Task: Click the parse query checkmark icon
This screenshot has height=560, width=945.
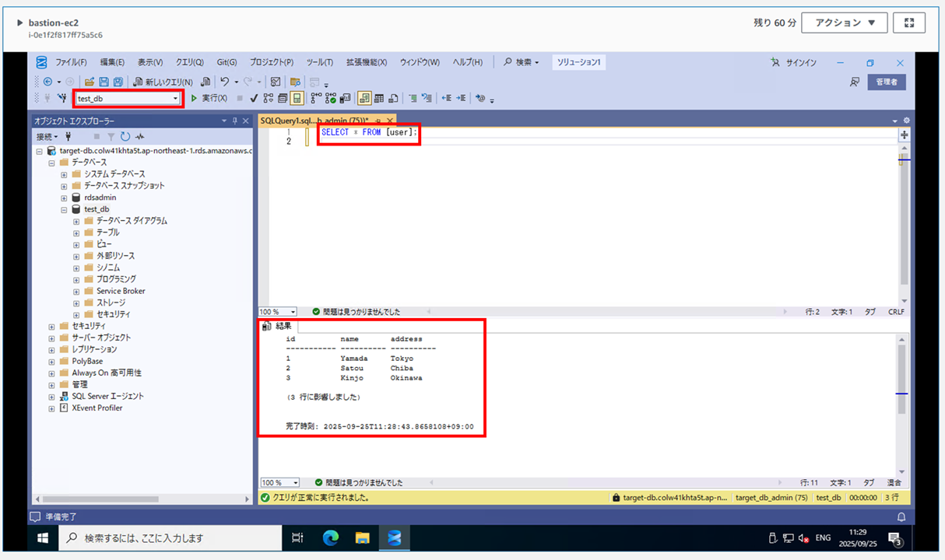Action: pos(254,98)
